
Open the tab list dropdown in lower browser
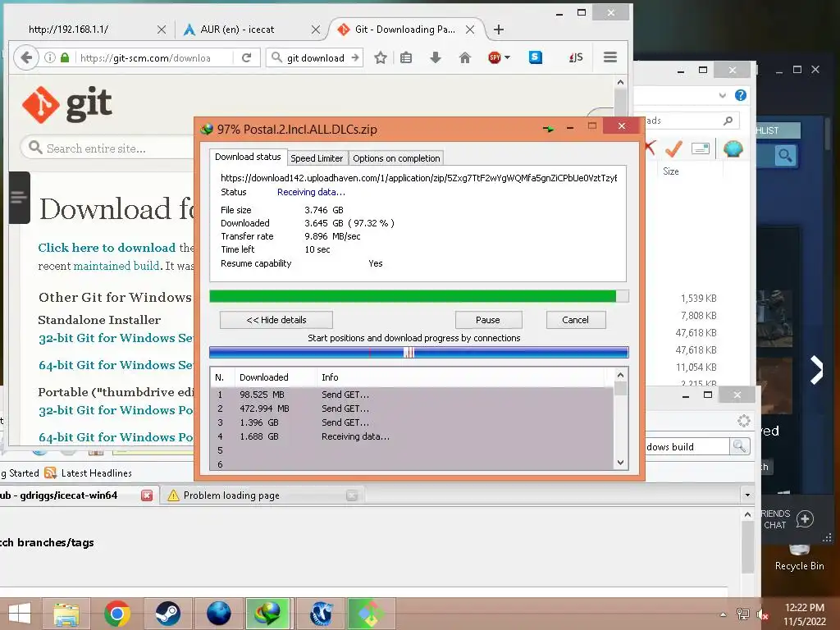coord(748,495)
